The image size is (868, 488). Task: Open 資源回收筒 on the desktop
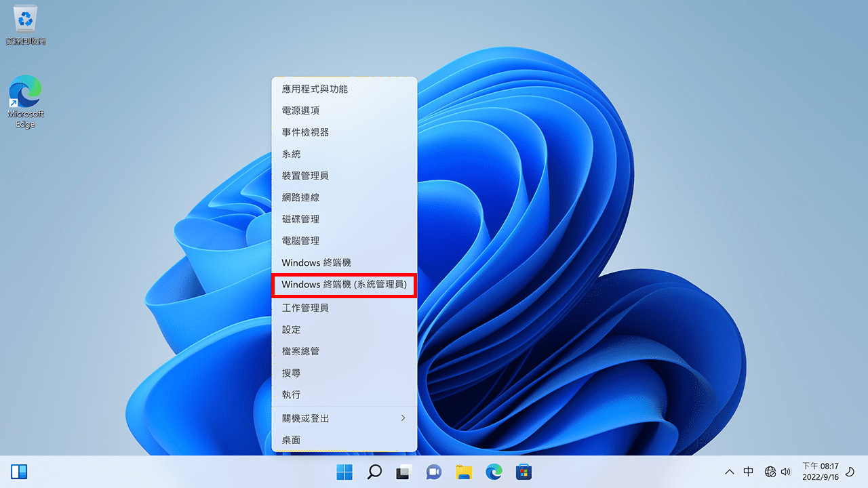(x=25, y=20)
